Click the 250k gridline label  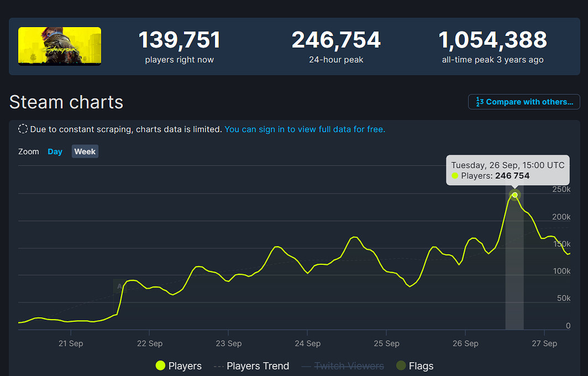click(561, 189)
